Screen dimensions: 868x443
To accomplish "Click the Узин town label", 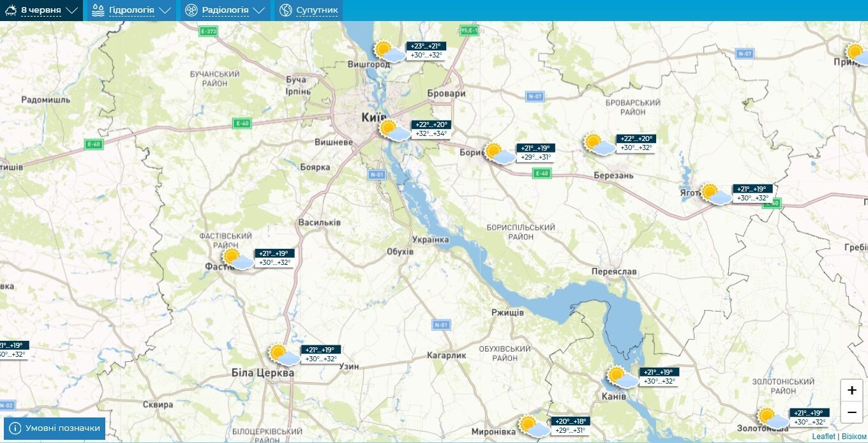I will pyautogui.click(x=349, y=366).
